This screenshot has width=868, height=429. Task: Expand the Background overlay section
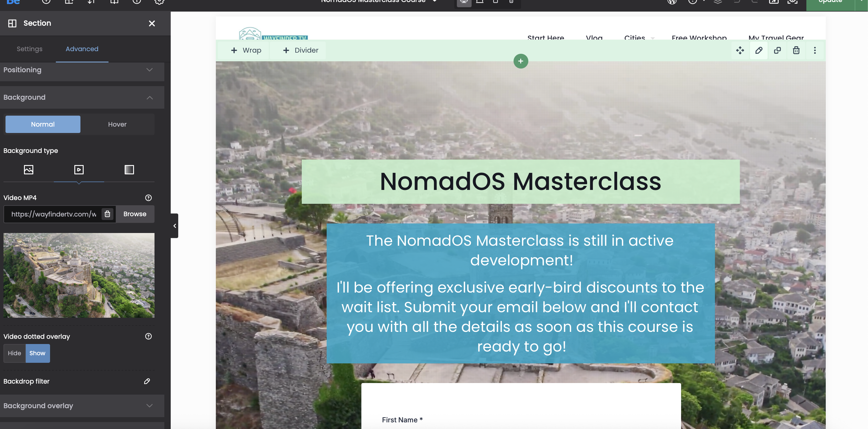point(82,406)
